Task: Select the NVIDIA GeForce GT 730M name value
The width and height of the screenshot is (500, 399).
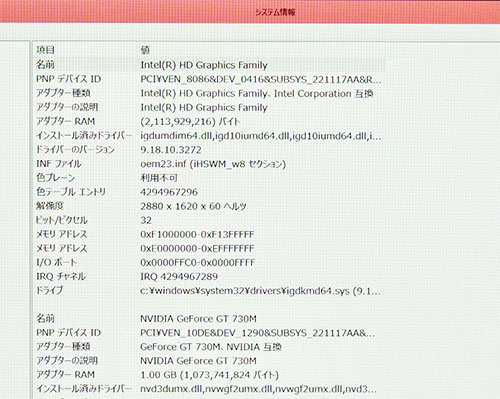Action: [x=198, y=319]
